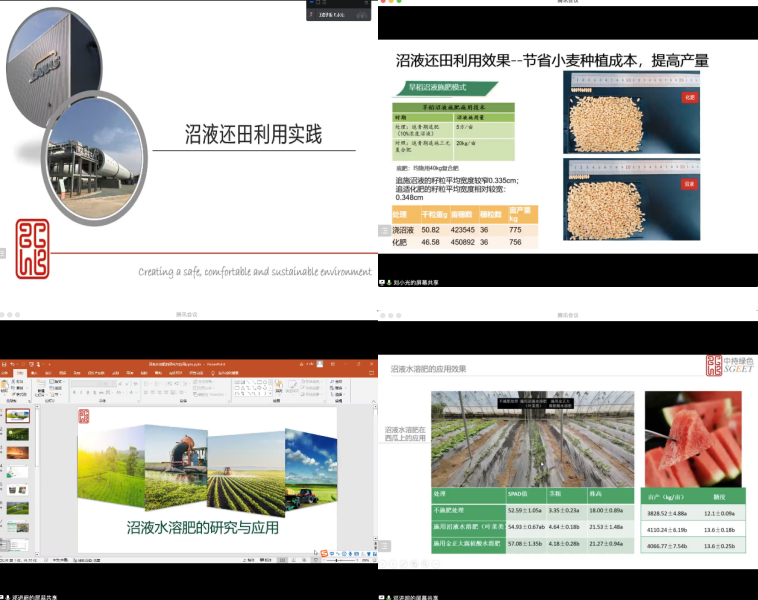Click the 刘小光的屏幕共享 label
This screenshot has height=600, width=758.
416,282
